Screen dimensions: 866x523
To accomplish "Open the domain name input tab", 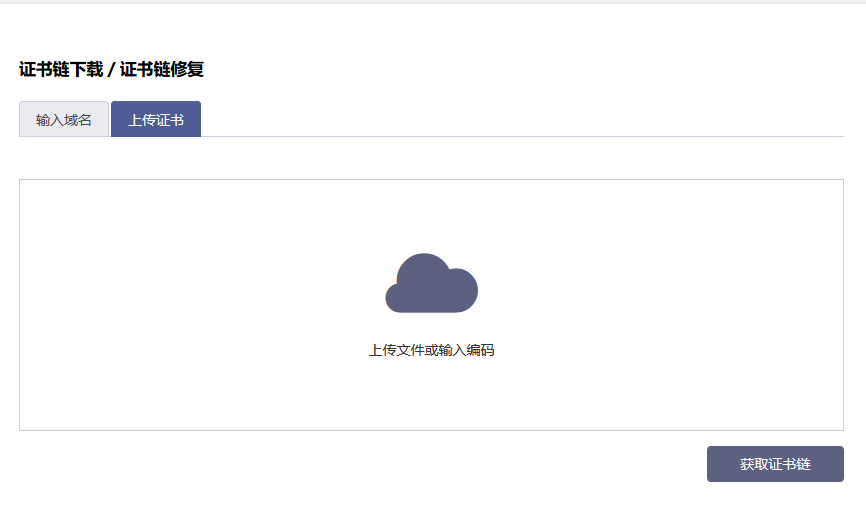I will point(64,120).
